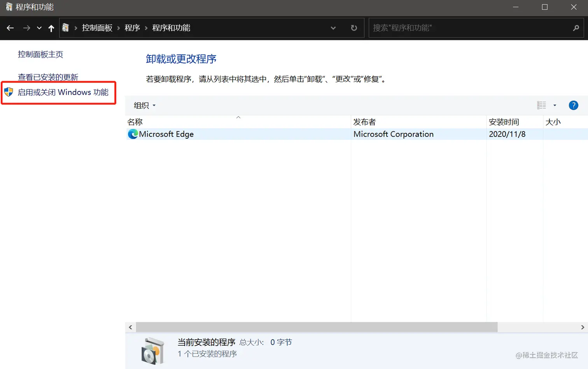This screenshot has height=369, width=588.
Task: Open the address bar history dropdown
Action: click(333, 28)
